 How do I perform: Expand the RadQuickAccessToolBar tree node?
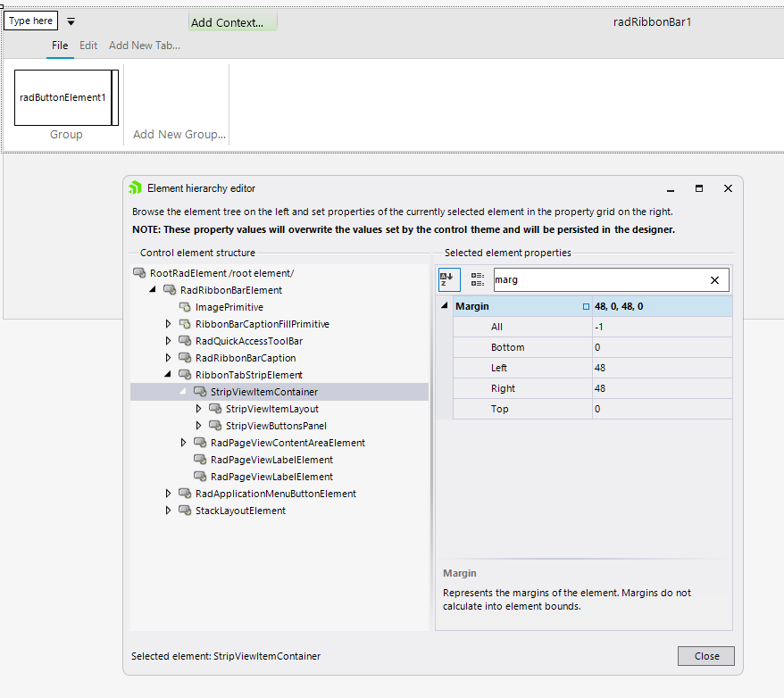click(168, 341)
